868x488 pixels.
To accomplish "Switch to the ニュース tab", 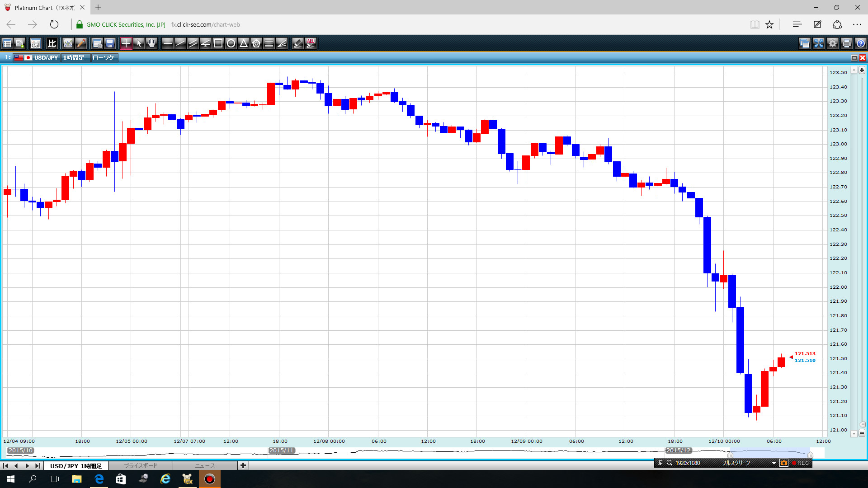I will 205,465.
